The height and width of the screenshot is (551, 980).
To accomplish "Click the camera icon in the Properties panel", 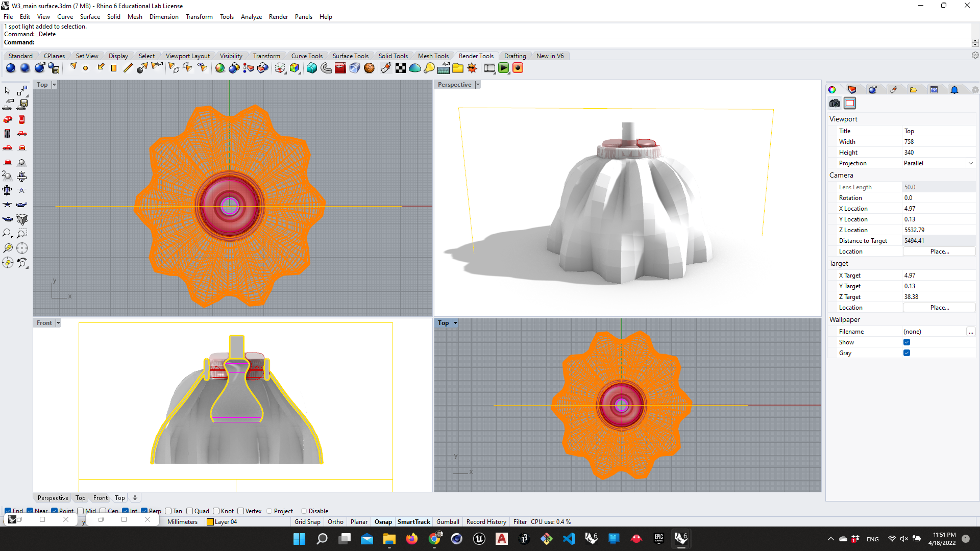I will click(834, 103).
